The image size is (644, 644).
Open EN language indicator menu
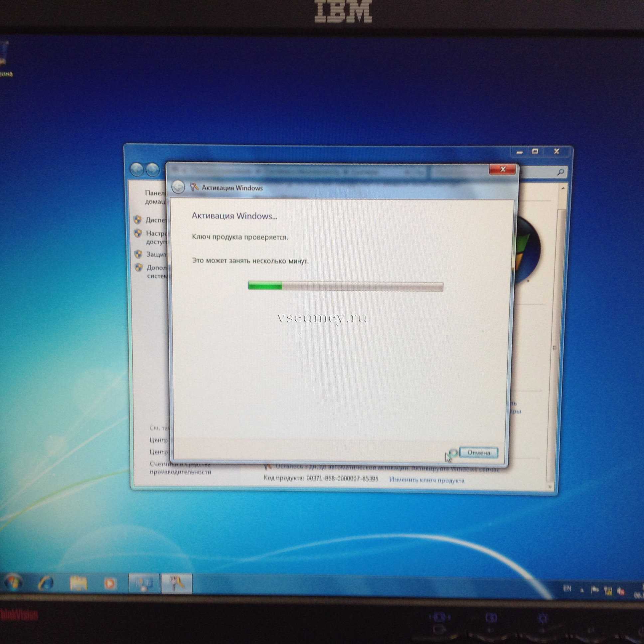(567, 589)
